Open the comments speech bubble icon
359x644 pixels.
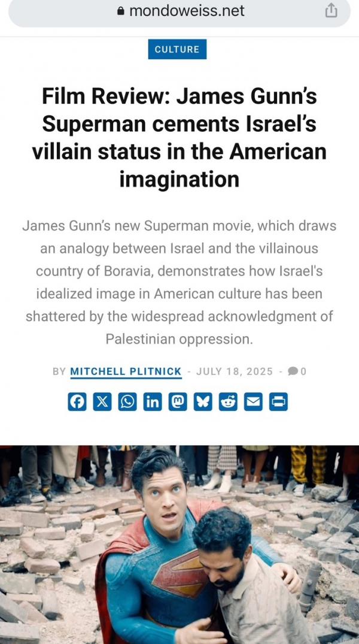(x=293, y=371)
